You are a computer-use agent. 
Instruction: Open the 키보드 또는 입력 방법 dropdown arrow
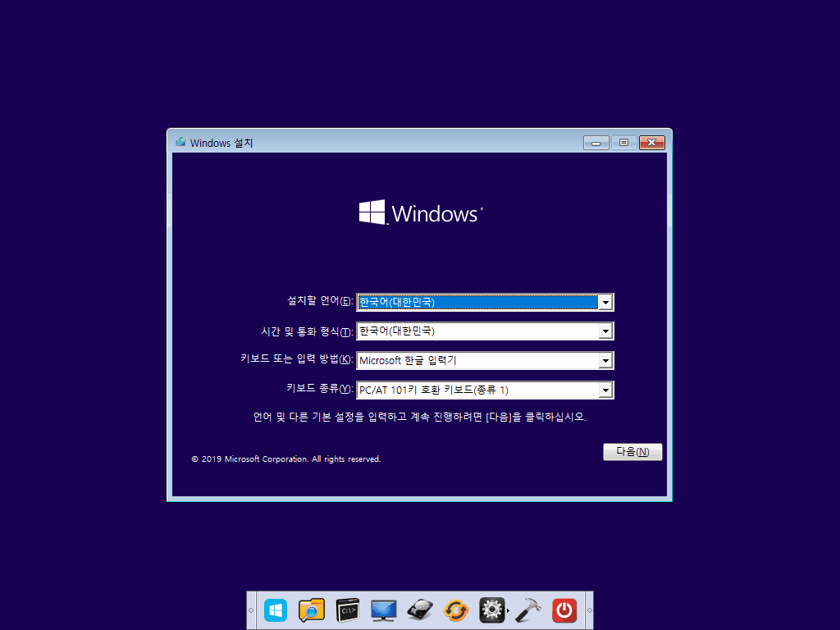(x=605, y=361)
